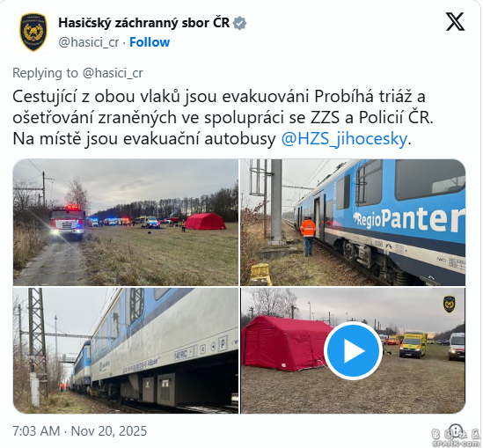Click the 7:03 AM · Nov 20, 2025 timestamp

pos(79,430)
